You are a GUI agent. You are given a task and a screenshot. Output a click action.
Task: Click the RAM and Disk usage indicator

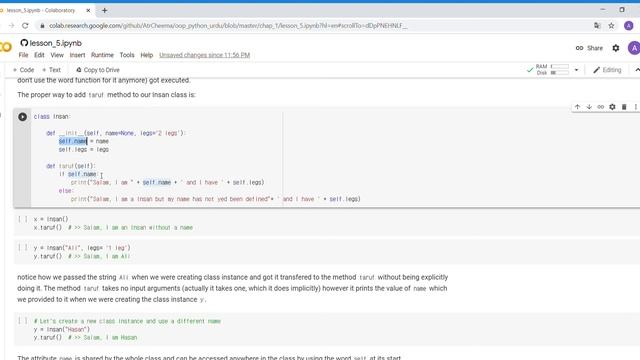point(552,70)
